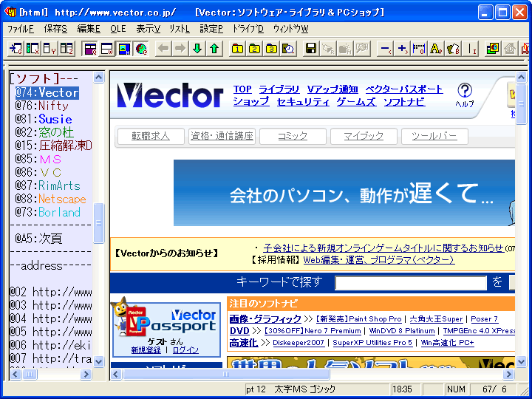
Task: Follow the ライブラリ link in Vector header
Action: 279,89
